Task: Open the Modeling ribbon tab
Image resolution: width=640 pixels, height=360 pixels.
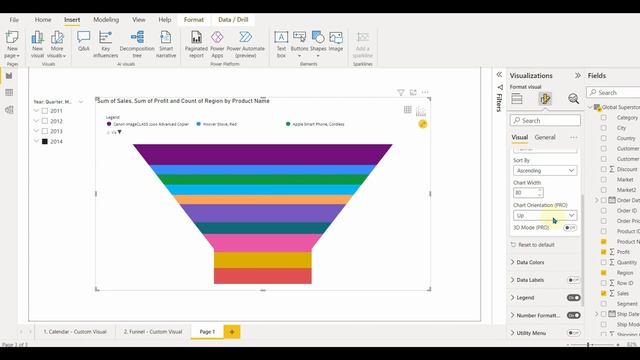Action: pyautogui.click(x=106, y=20)
